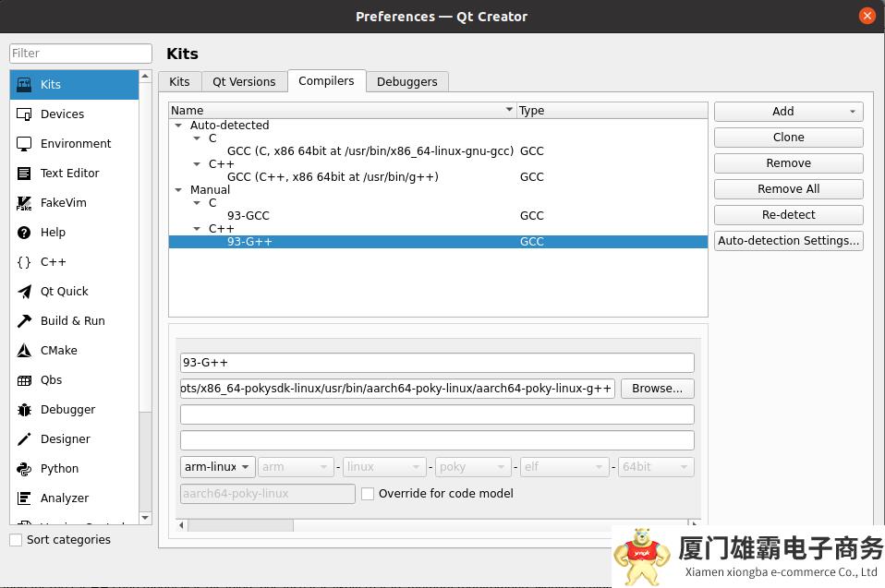Open the Qt Quick paper-plane icon
The height and width of the screenshot is (588, 885).
point(24,292)
